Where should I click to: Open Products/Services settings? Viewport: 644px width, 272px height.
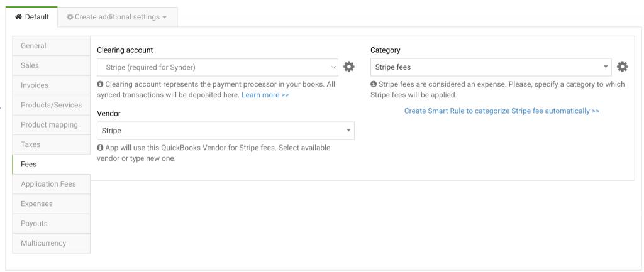coord(51,105)
